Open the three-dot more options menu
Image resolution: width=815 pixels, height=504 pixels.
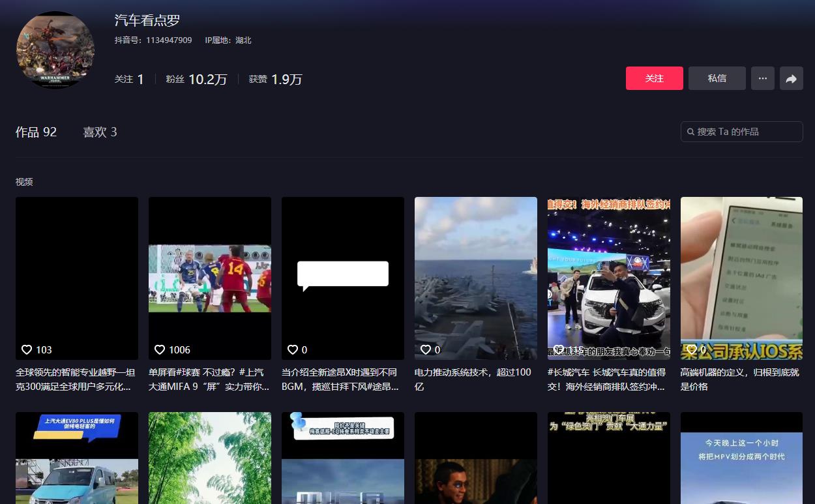763,78
